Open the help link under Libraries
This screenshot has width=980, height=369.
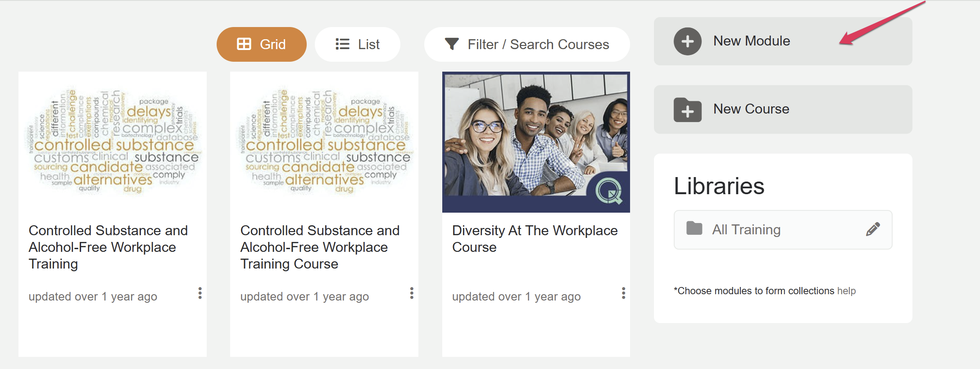pyautogui.click(x=846, y=291)
